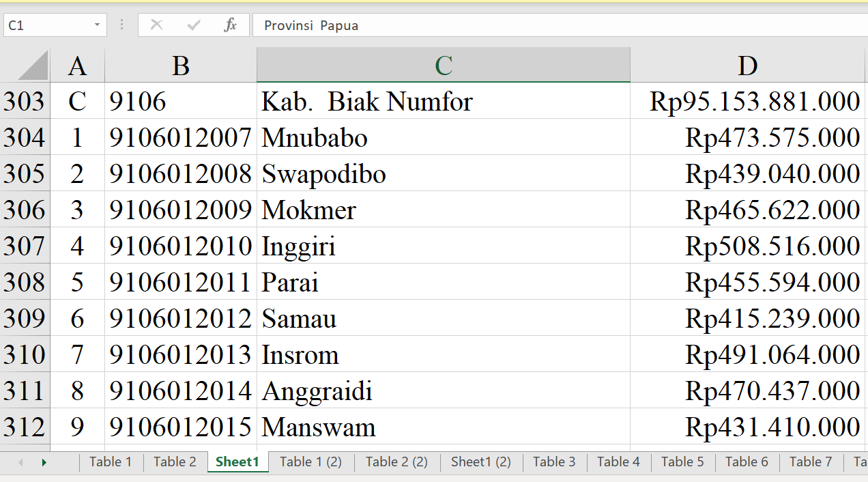The width and height of the screenshot is (868, 482).
Task: Open the Name Box dropdown arrow
Action: click(97, 25)
